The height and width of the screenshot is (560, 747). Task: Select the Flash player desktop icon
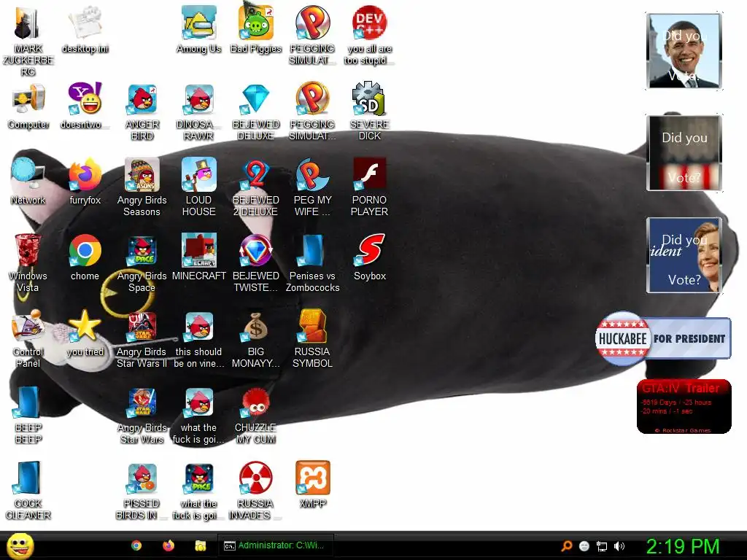[x=369, y=174]
